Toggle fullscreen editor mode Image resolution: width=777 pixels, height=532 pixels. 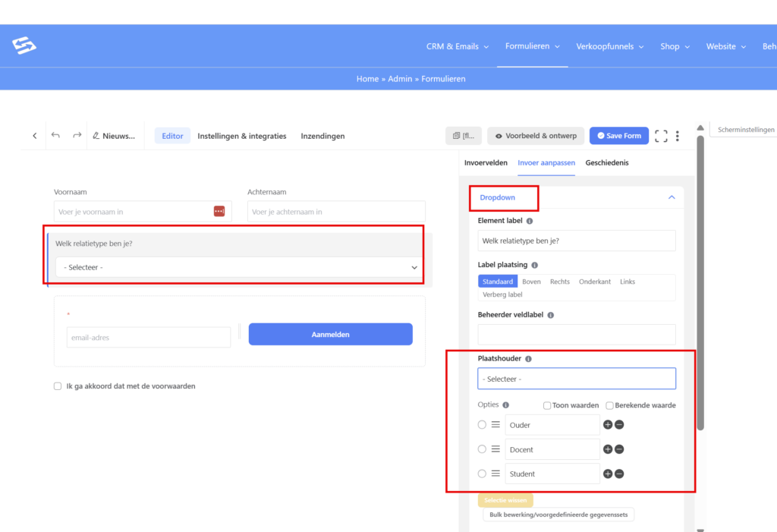coord(661,136)
